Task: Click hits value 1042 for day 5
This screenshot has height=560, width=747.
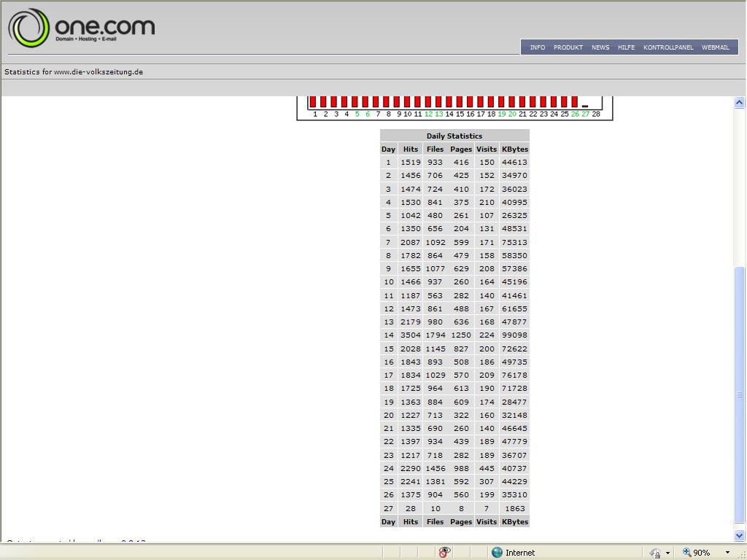Action: pyautogui.click(x=410, y=215)
